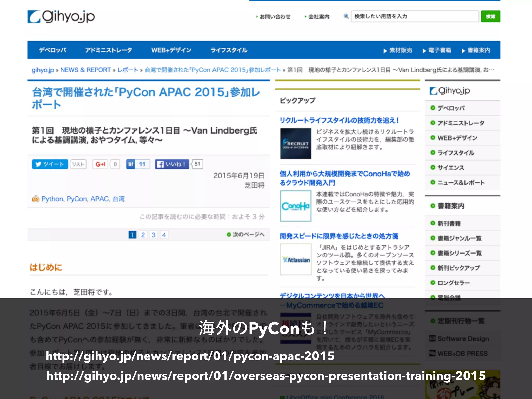Open sidebar 新刊ピックアップ item
Screen dimensions: 532x399
click(458, 268)
